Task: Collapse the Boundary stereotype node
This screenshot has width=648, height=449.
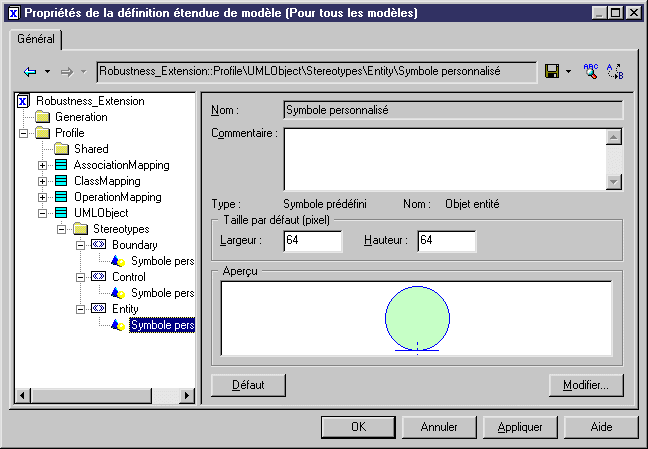Action: click(81, 245)
